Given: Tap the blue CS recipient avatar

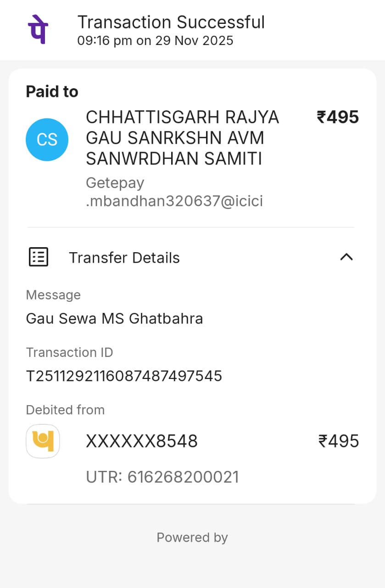Looking at the screenshot, I should (x=47, y=140).
